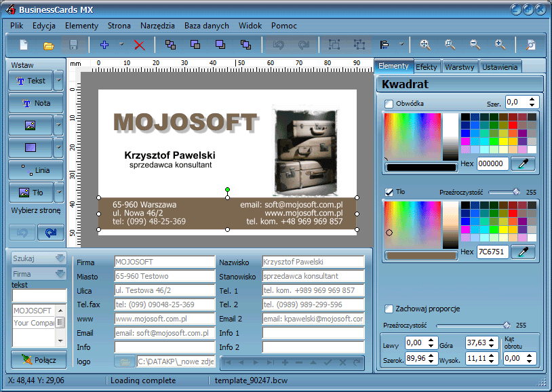
Task: Insert a rectangle shape from Wstaw panel
Action: tap(31, 148)
